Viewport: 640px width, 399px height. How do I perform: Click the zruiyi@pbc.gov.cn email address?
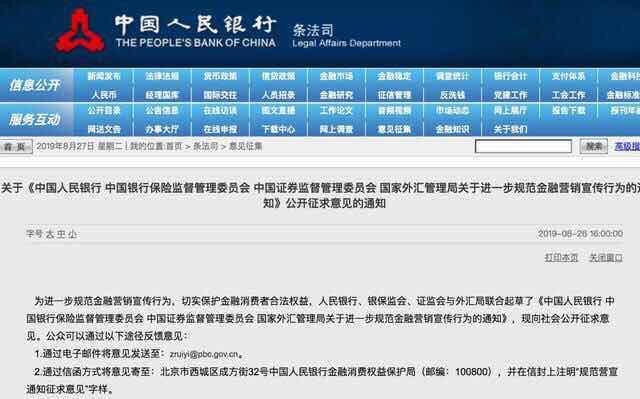coord(204,354)
